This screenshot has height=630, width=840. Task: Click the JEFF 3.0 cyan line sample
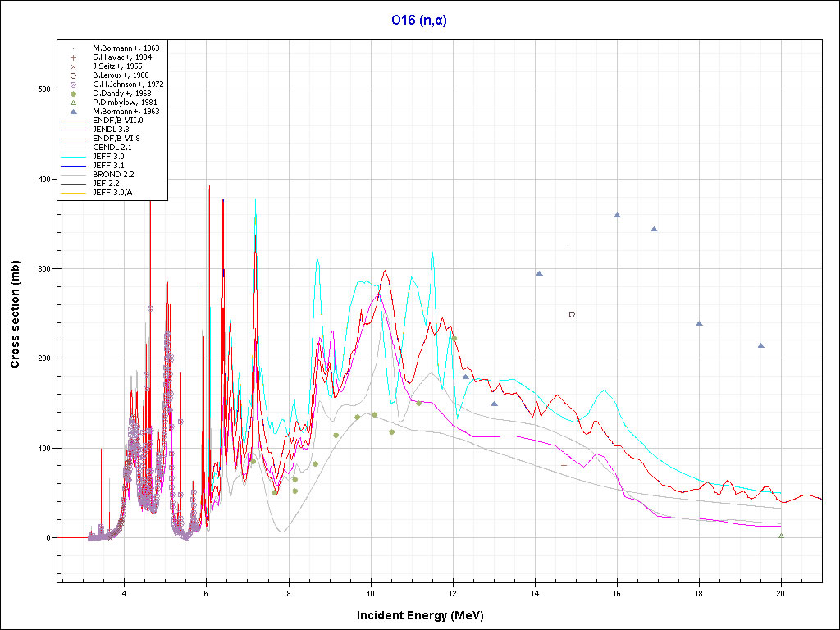click(74, 156)
